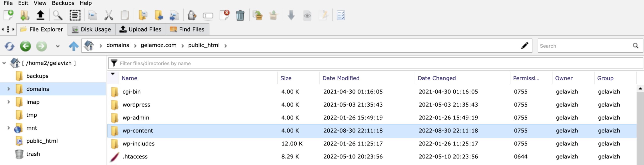Screen dimensions: 644x165
Task: Select the trash item in the tree
Action: click(33, 154)
